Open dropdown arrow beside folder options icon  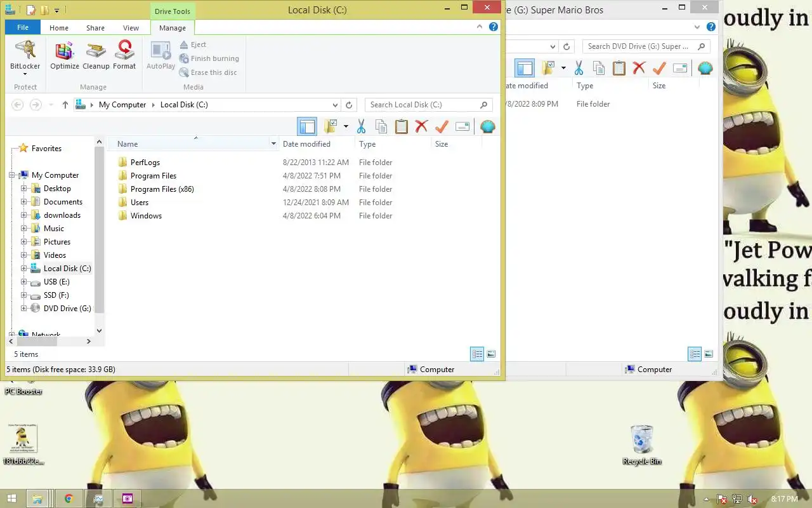pos(346,126)
